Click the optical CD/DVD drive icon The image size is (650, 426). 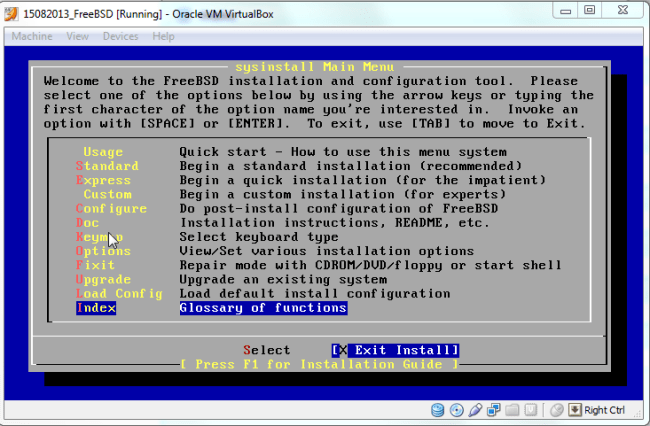point(457,410)
